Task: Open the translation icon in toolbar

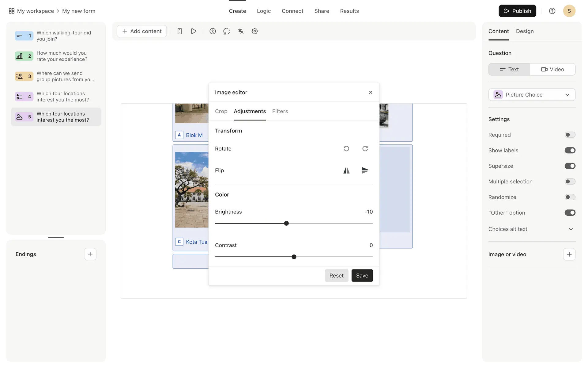Action: coord(241,31)
